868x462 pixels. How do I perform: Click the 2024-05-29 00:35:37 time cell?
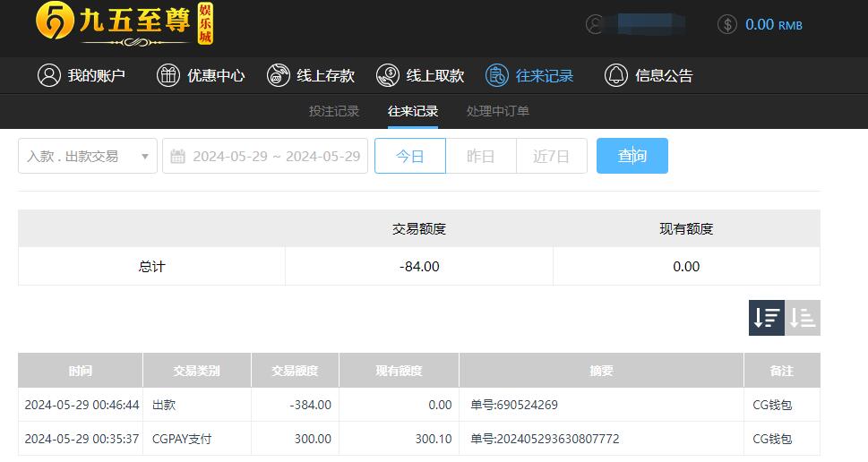82,439
